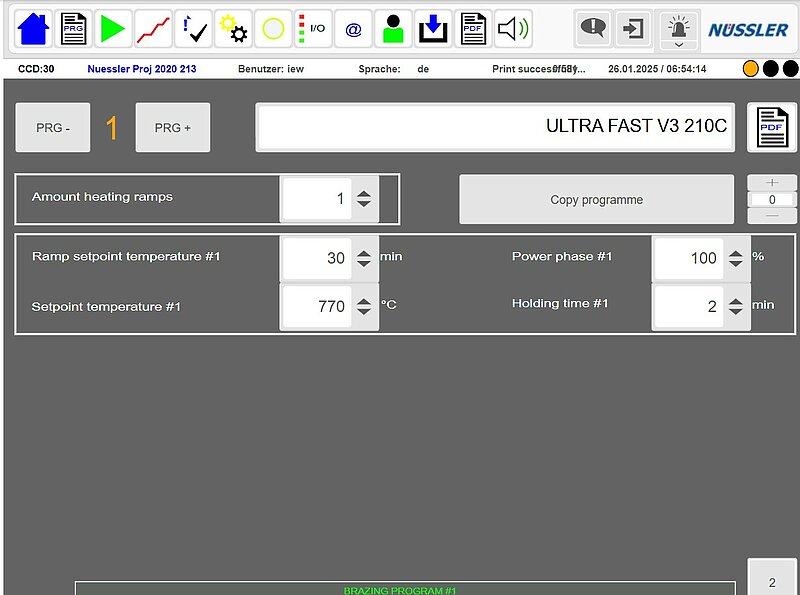Image resolution: width=800 pixels, height=595 pixels.
Task: Click the blue download arrow icon
Action: coord(433,29)
